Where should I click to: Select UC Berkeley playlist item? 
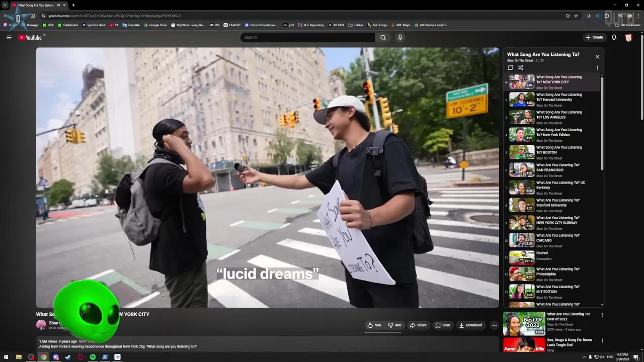[x=552, y=188]
